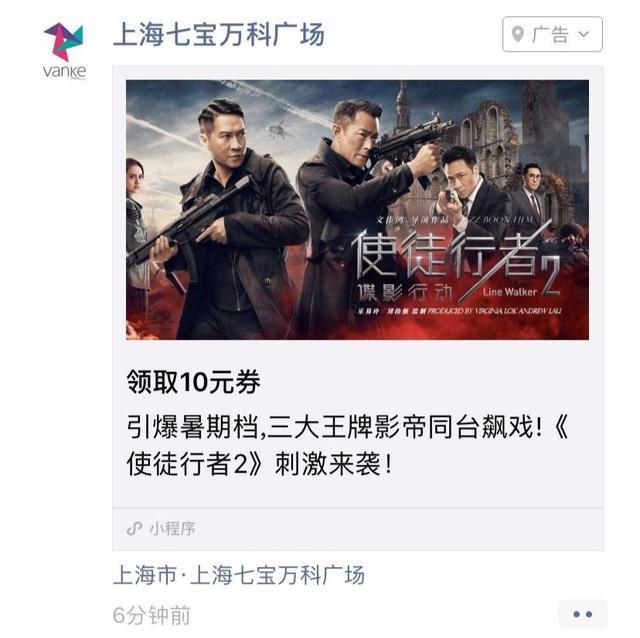
Task: Tap the 6分钟前 timestamp
Action: [x=152, y=615]
